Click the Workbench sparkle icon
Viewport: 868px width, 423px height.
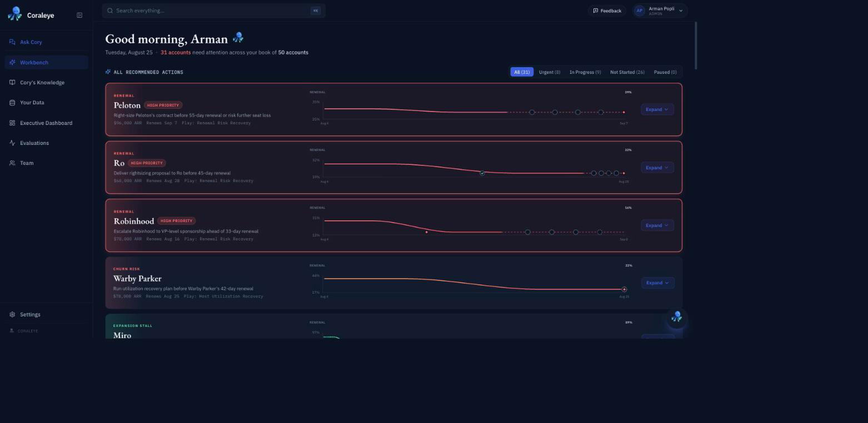coord(12,62)
